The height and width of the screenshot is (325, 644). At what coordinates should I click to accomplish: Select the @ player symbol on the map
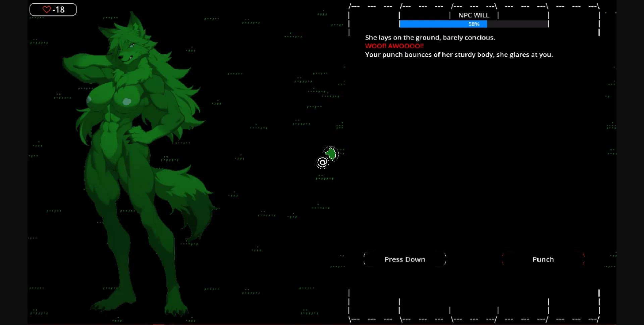coord(322,162)
